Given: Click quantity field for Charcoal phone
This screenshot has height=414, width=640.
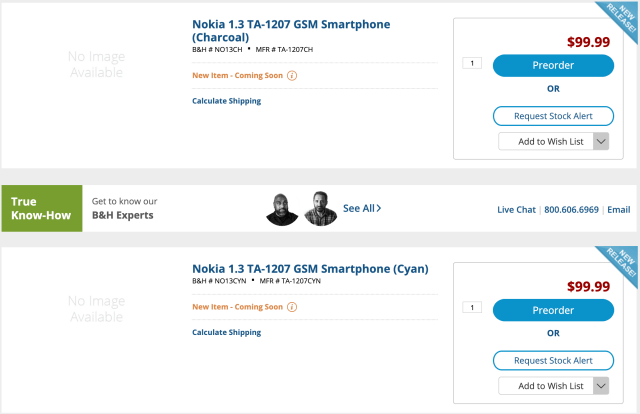Looking at the screenshot, I should [x=472, y=64].
